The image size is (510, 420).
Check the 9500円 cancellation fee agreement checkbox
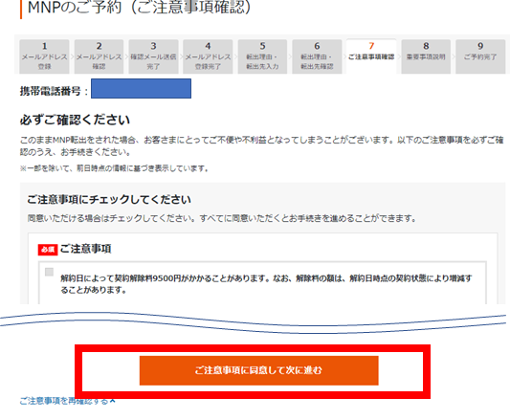pyautogui.click(x=49, y=272)
